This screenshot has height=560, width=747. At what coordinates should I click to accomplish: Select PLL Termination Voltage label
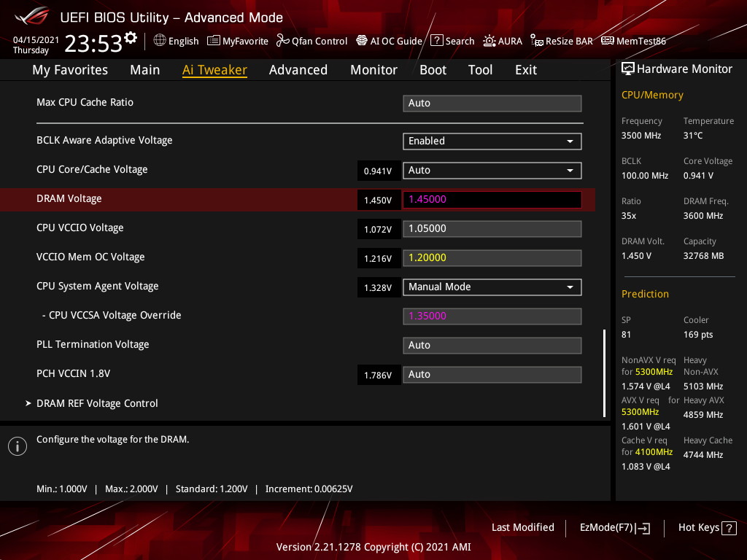[93, 344]
